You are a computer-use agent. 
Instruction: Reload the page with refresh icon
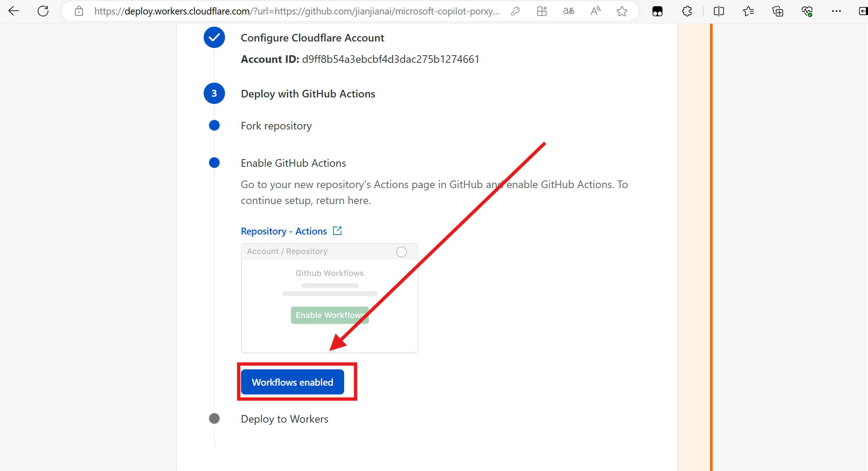43,11
